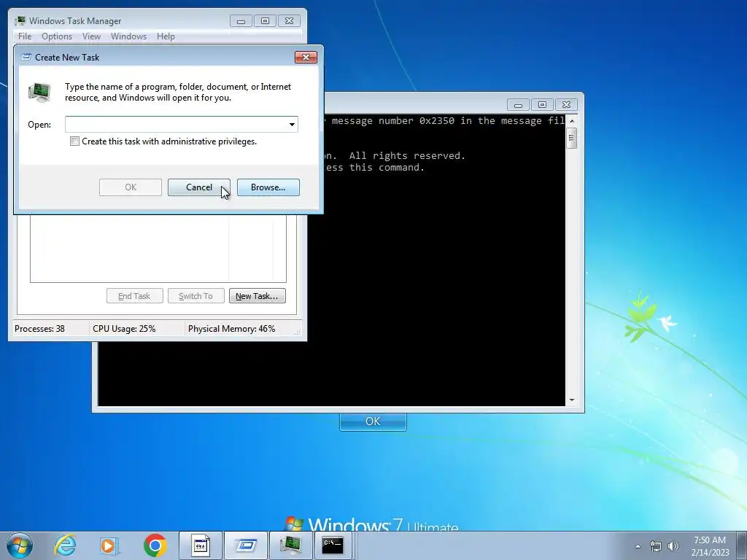Click the Browse... button
Image resolution: width=747 pixels, height=560 pixels.
click(x=268, y=187)
